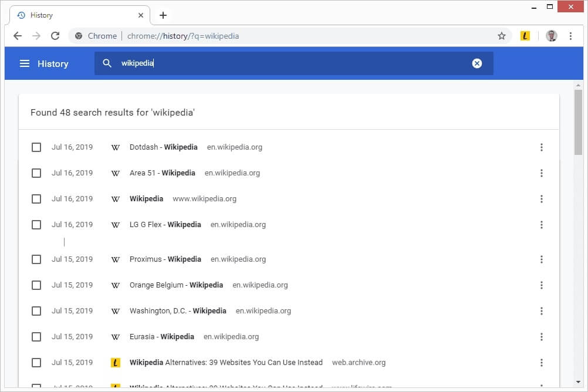Image resolution: width=588 pixels, height=392 pixels.
Task: Select the Orange Belgium - Wikipedia checkbox
Action: click(36, 285)
